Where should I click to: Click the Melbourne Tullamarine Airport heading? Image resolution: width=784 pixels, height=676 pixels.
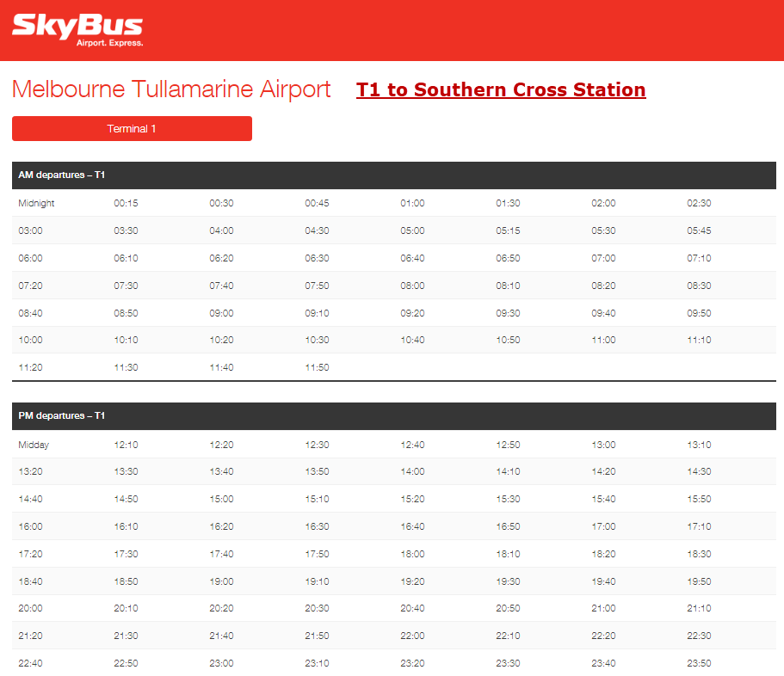point(171,89)
